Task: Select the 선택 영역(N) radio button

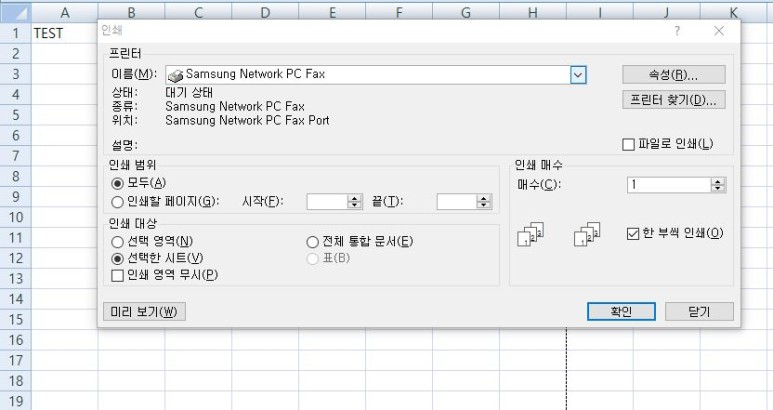Action: click(117, 242)
